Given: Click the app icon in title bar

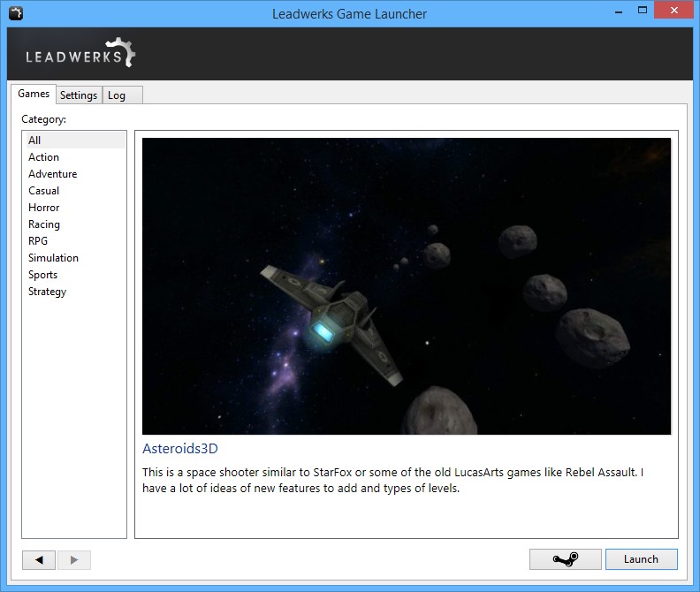Looking at the screenshot, I should pyautogui.click(x=16, y=13).
